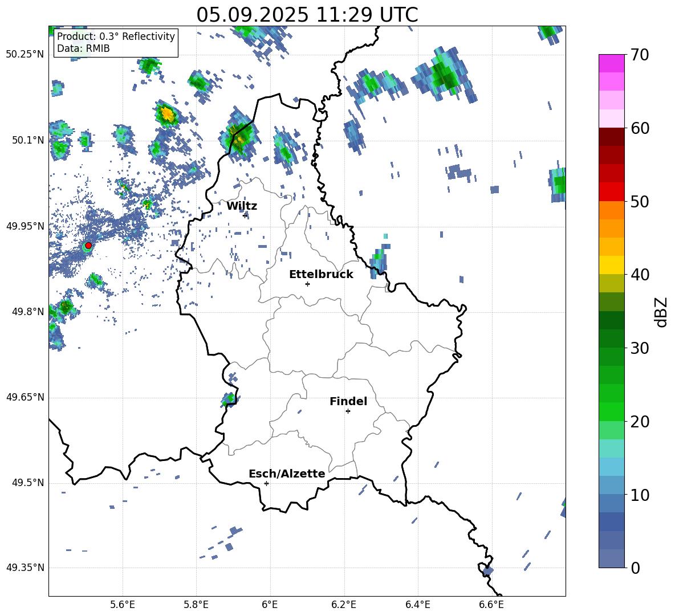Click the colorbar tick label 0
This screenshot has height=616, width=675.
tap(635, 568)
